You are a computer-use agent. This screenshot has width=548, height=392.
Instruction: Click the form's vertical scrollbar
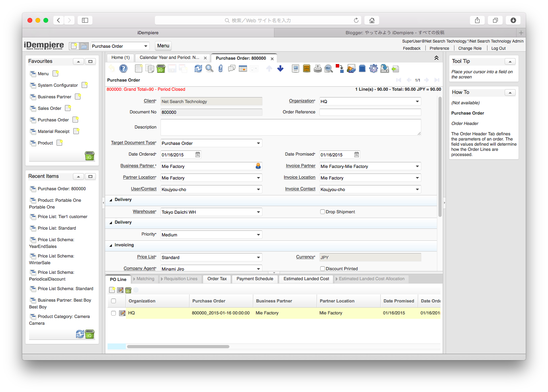[x=440, y=157]
